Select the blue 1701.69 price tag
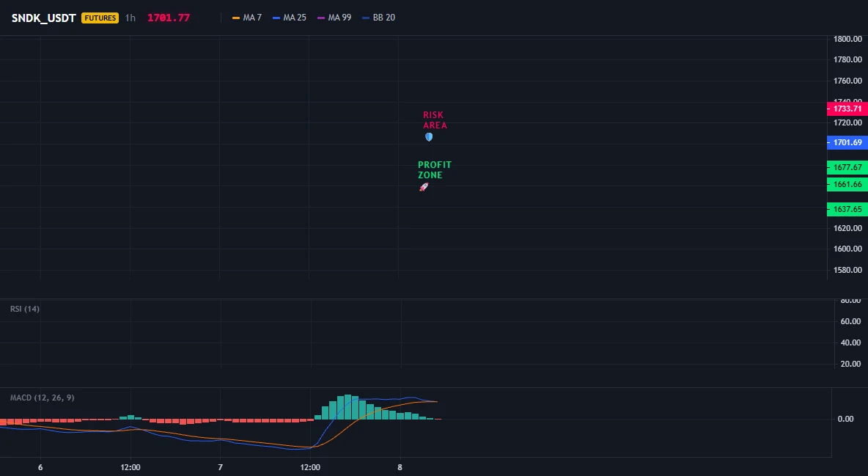The height and width of the screenshot is (476, 868). click(x=847, y=142)
